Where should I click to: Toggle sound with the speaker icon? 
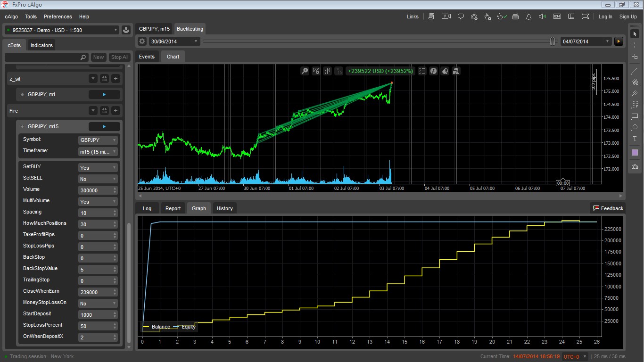pyautogui.click(x=543, y=16)
